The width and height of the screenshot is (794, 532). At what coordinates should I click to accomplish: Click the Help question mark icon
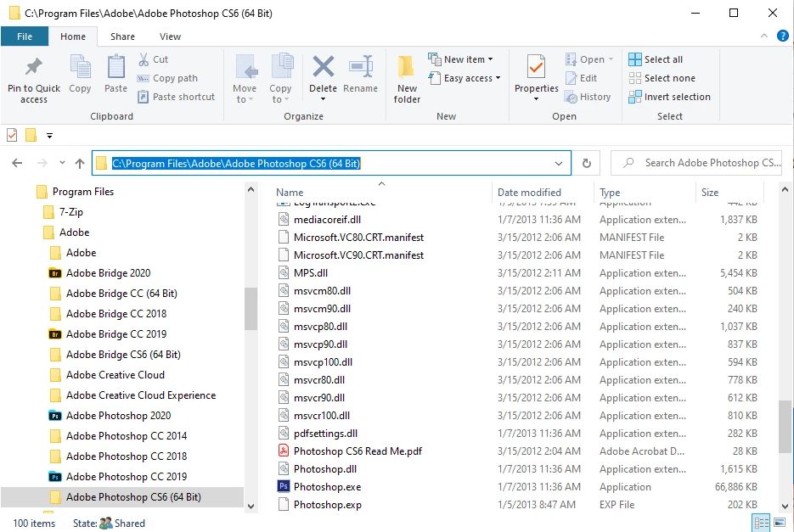[x=782, y=36]
